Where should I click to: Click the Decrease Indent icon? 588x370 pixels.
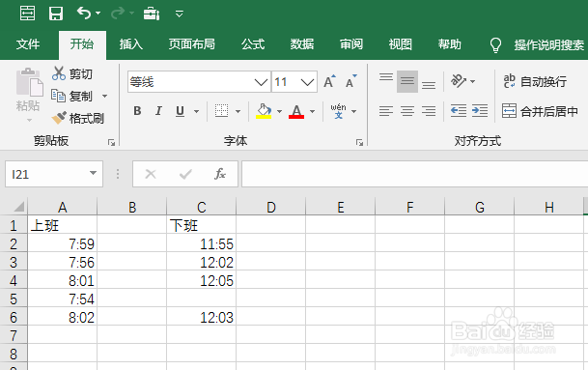pyautogui.click(x=459, y=111)
